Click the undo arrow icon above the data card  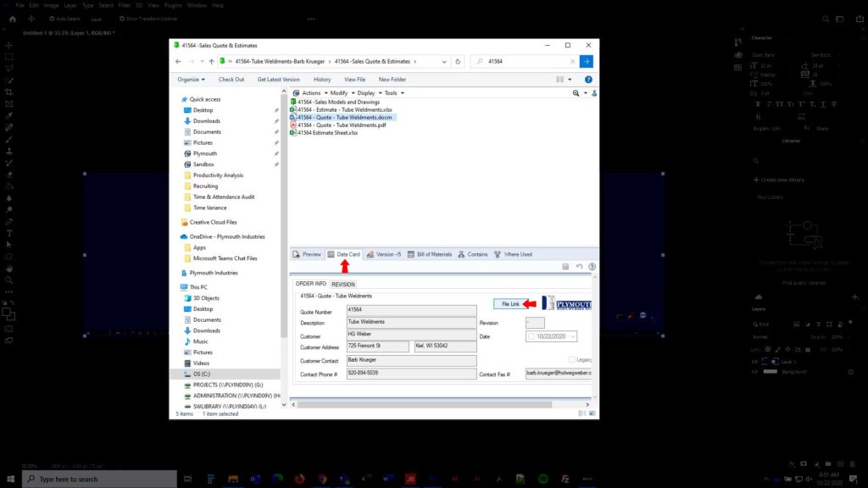point(580,266)
